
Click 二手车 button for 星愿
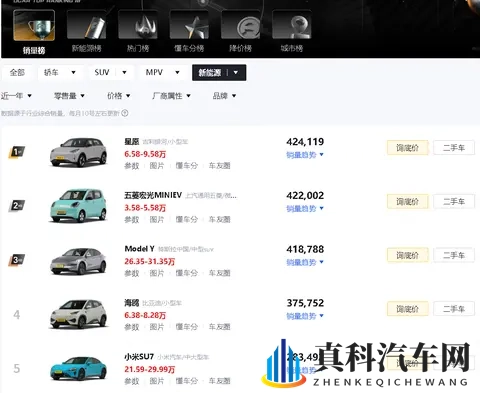point(454,148)
